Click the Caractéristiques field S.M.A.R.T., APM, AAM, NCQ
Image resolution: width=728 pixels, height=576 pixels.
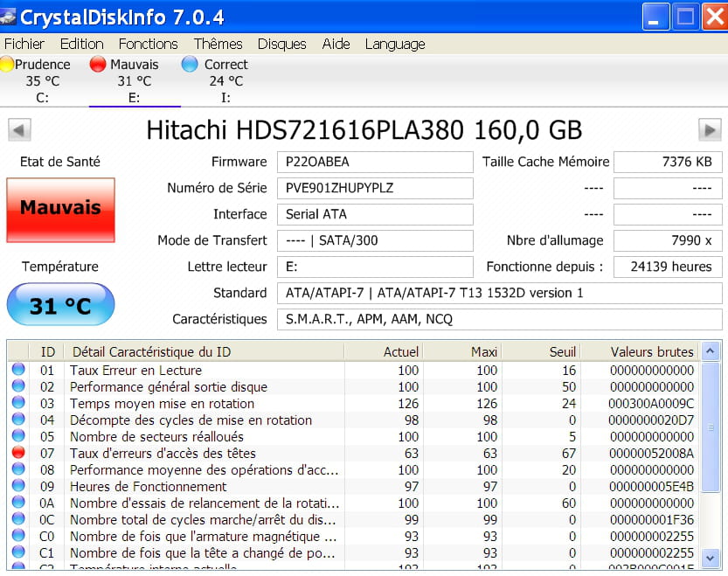pos(500,319)
